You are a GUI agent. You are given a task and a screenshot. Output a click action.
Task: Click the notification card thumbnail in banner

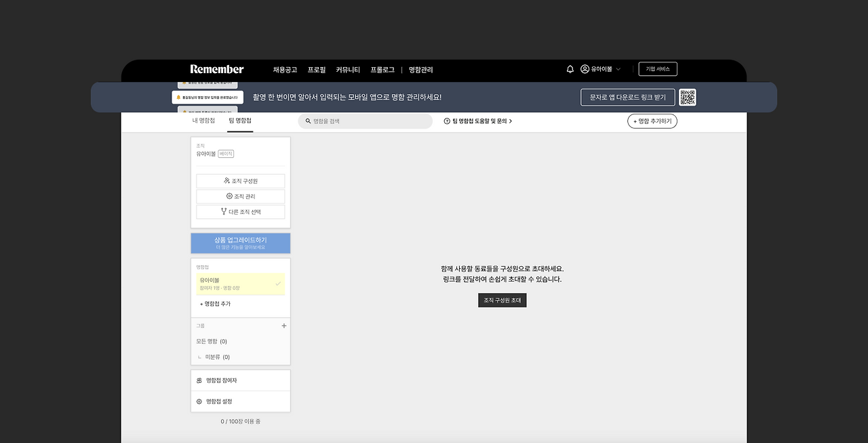tap(208, 97)
